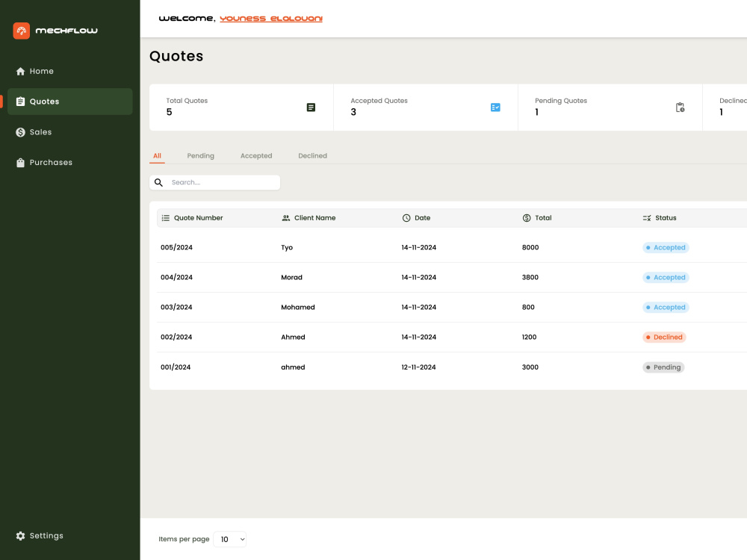Click client name Mohamed
This screenshot has width=747, height=560.
298,308
